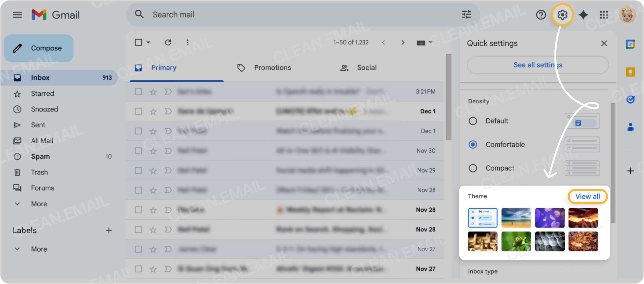The height and width of the screenshot is (284, 644).
Task: Open the Inbox folder
Action: click(x=59, y=78)
